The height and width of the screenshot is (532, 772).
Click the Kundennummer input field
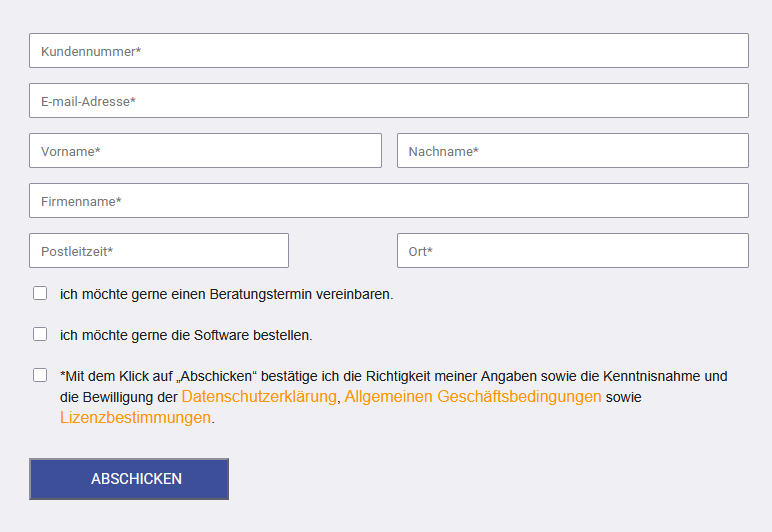pyautogui.click(x=388, y=51)
